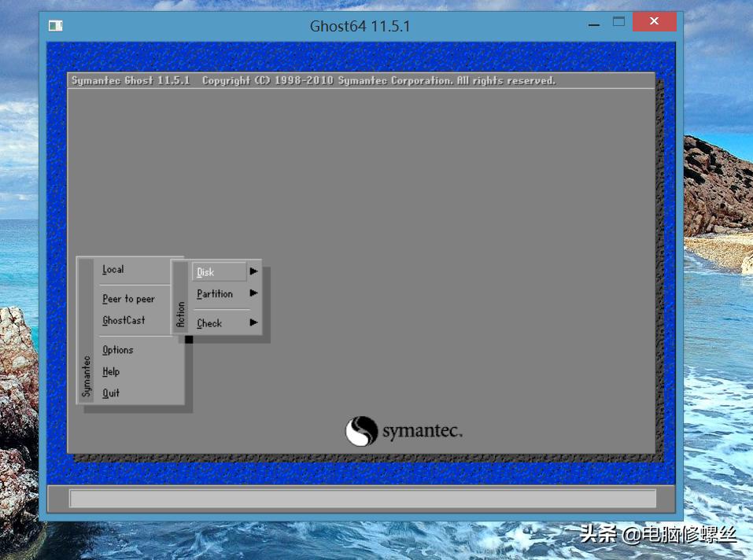The image size is (753, 560).
Task: Expand the Check submenu arrow
Action: (253, 322)
